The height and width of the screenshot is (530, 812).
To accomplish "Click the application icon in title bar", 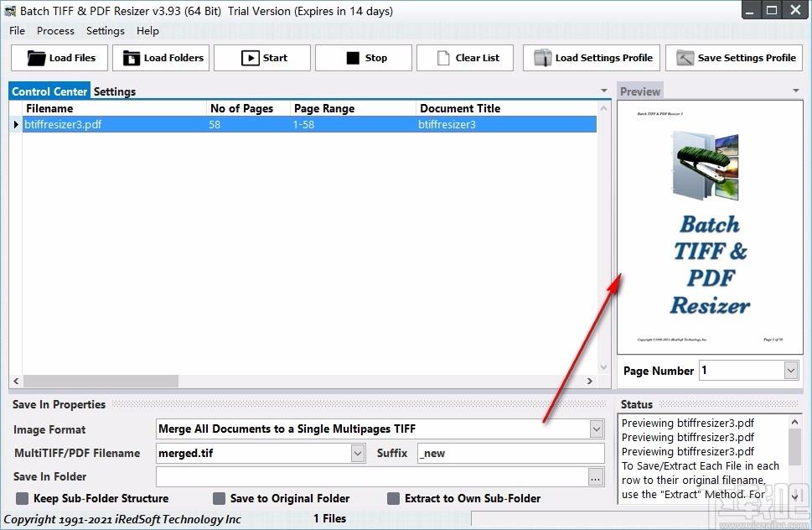I will tap(10, 11).
